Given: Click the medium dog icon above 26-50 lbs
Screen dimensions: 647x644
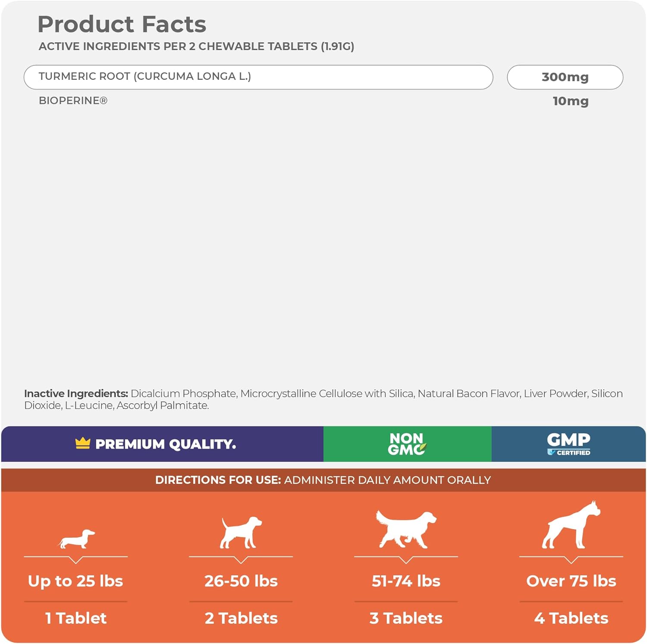Looking at the screenshot, I should (x=241, y=533).
